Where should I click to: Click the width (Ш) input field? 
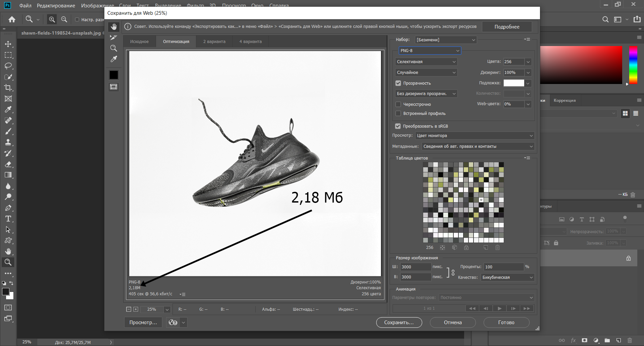tap(415, 267)
